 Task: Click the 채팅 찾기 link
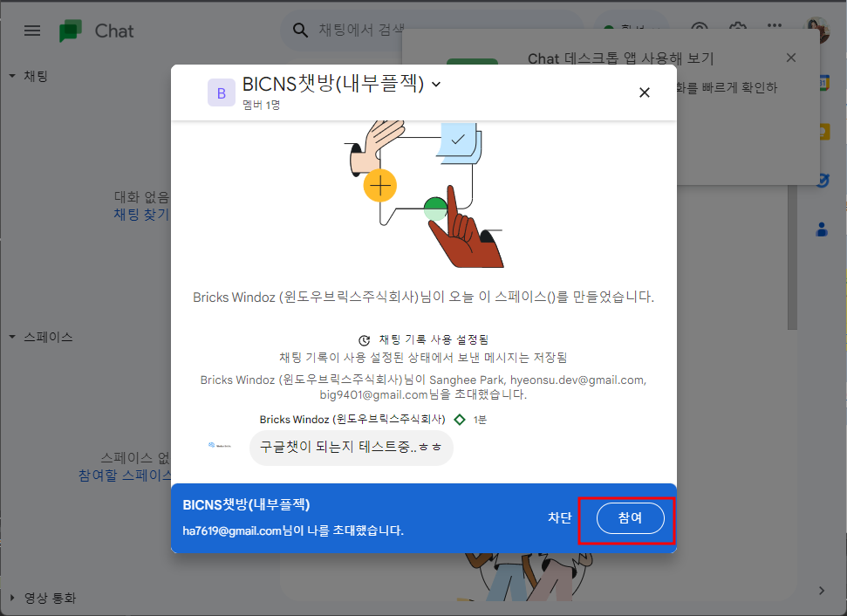(141, 215)
